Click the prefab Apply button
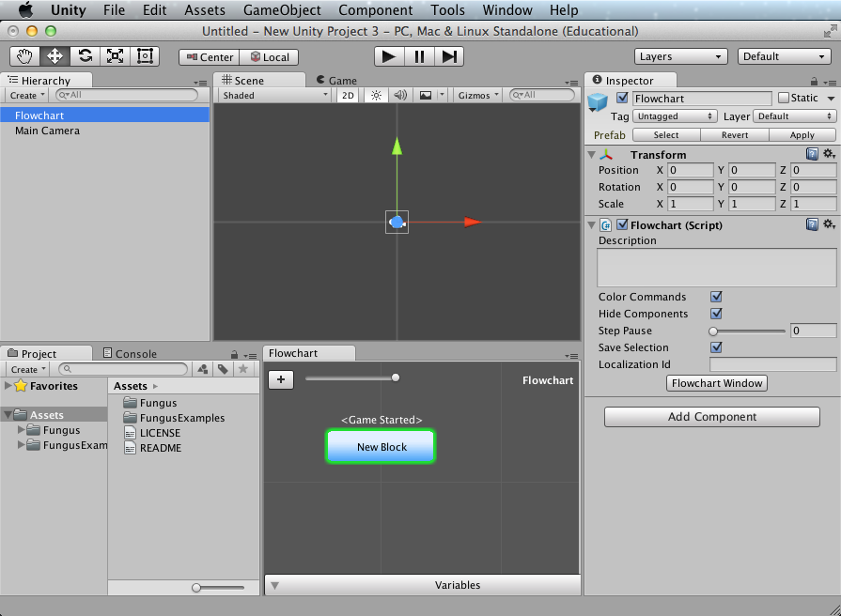The height and width of the screenshot is (616, 841). [x=802, y=135]
